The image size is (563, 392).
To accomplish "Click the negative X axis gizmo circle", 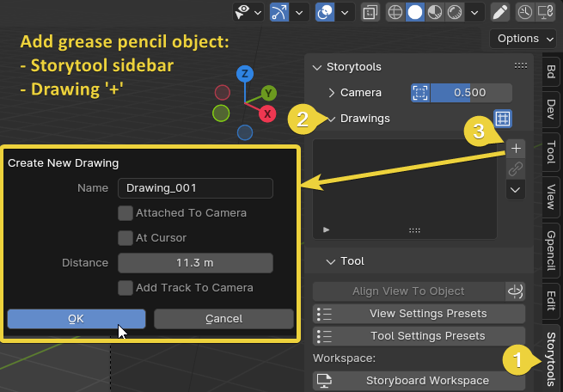I will click(x=223, y=93).
